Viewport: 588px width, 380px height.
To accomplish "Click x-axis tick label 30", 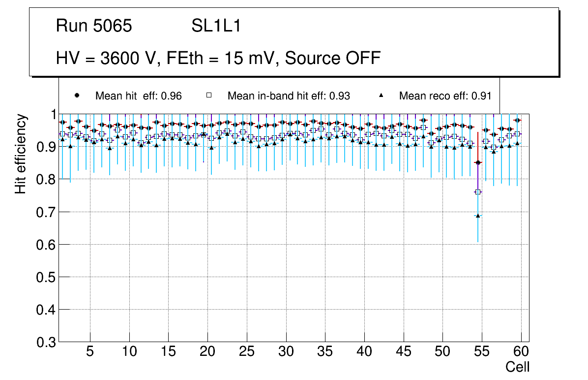I will (286, 352).
